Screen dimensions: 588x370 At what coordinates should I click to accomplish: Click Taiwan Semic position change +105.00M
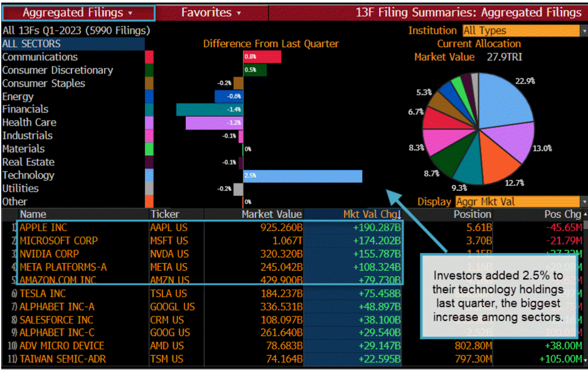[560, 359]
